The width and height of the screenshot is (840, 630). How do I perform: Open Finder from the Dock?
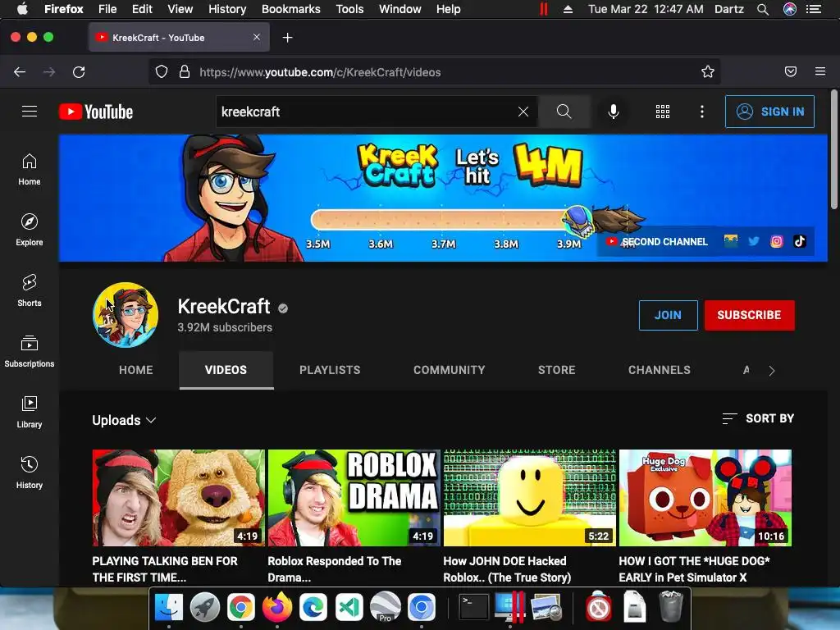pyautogui.click(x=169, y=608)
